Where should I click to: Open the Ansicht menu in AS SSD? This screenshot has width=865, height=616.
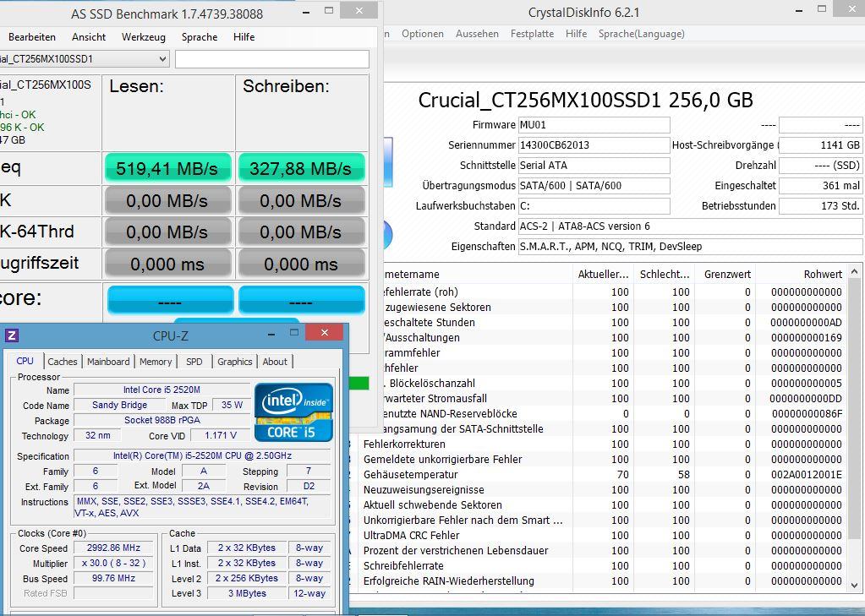(x=89, y=37)
